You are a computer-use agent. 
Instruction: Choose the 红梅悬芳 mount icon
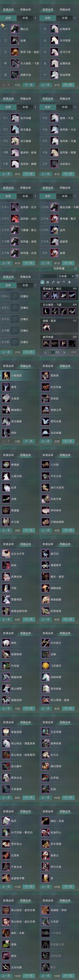point(54,28)
